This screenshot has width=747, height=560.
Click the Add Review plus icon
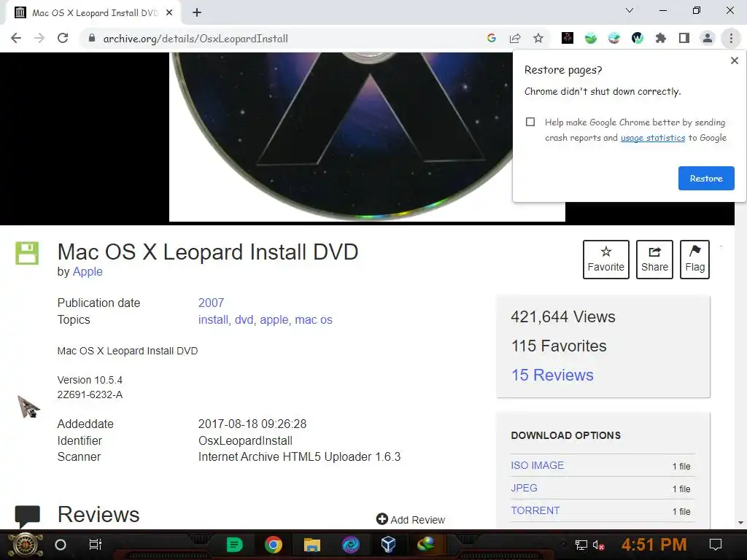click(382, 518)
